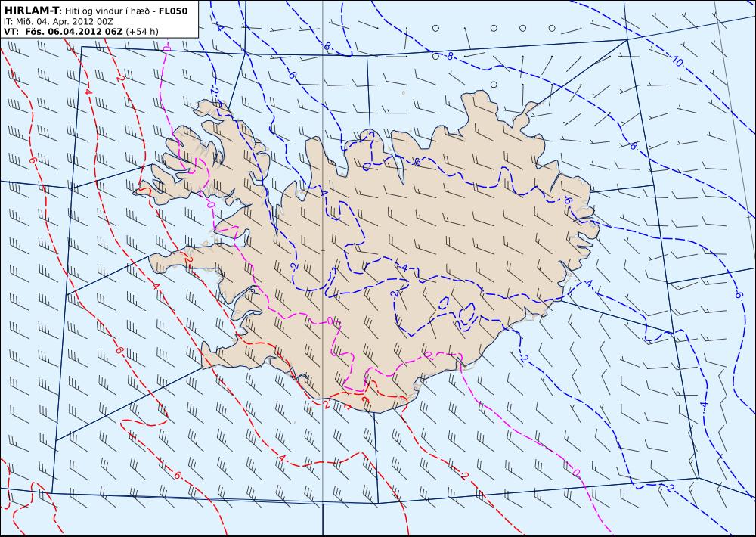Click the red 6 label near the bottom left

(178, 475)
